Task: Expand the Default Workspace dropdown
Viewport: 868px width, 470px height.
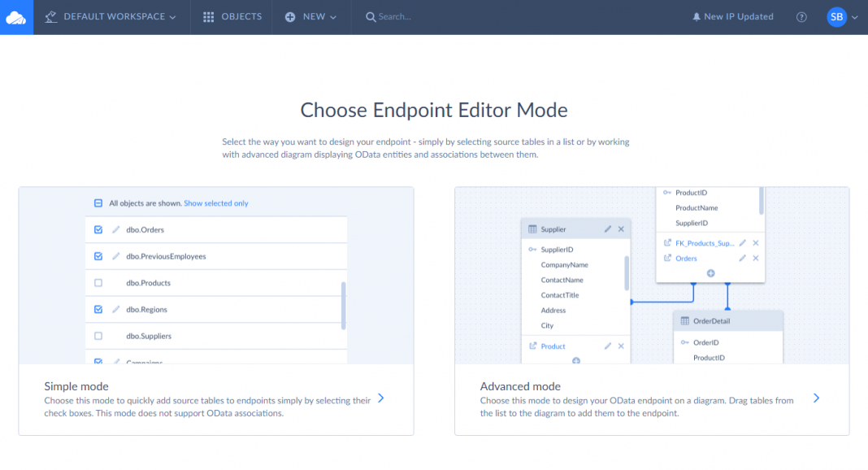Action: coord(111,17)
